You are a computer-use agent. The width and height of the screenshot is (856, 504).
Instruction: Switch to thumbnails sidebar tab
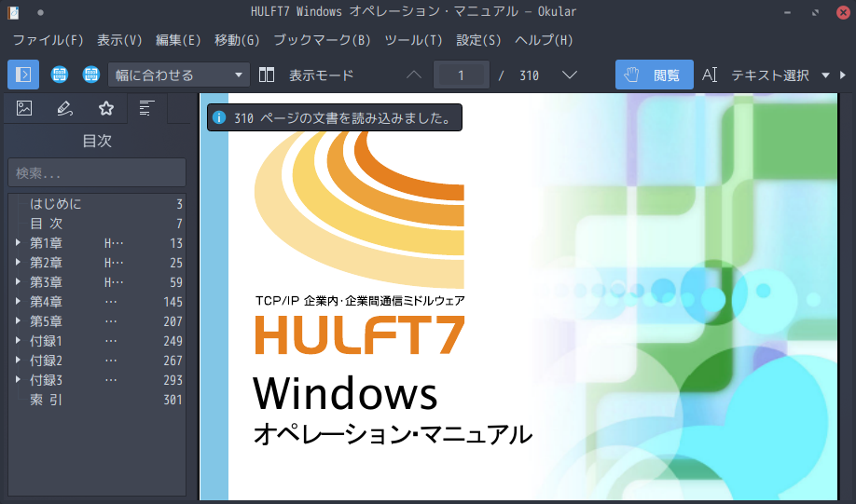pyautogui.click(x=24, y=108)
